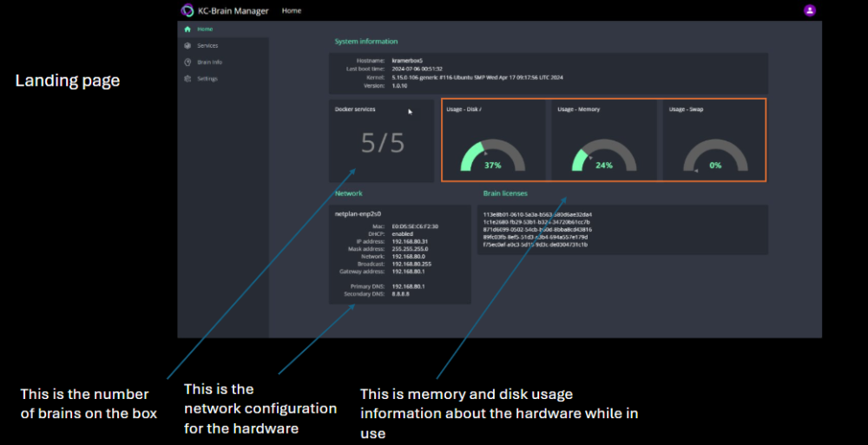This screenshot has width=868, height=445.
Task: Click the license starting with 871d6099
Action: tap(537, 229)
